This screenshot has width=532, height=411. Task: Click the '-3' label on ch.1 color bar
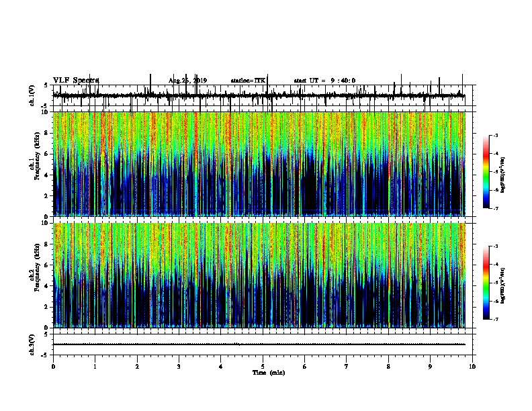tap(495, 136)
